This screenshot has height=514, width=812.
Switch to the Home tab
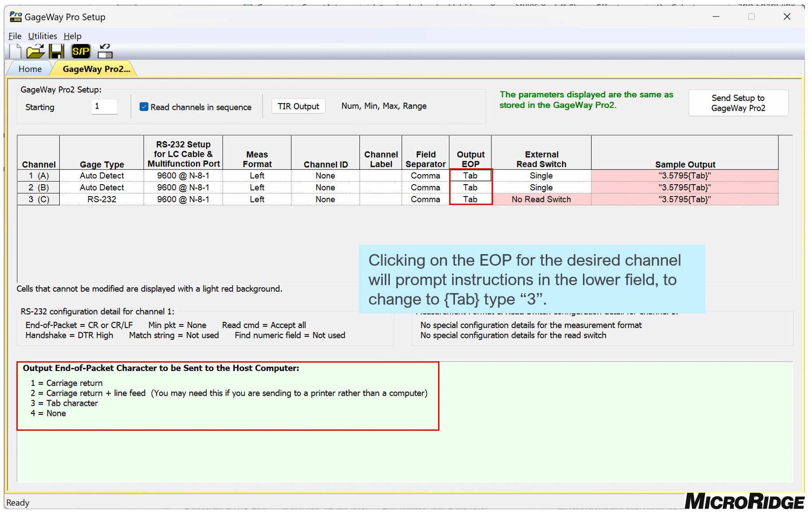click(30, 69)
